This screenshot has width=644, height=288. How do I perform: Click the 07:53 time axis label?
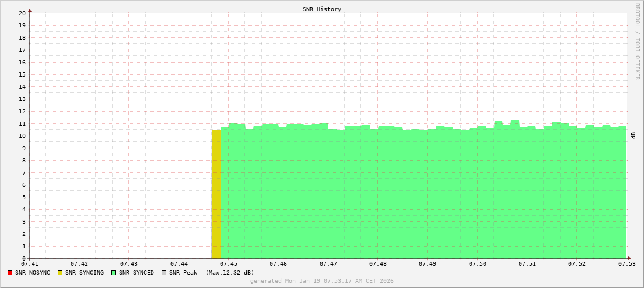[626, 265]
